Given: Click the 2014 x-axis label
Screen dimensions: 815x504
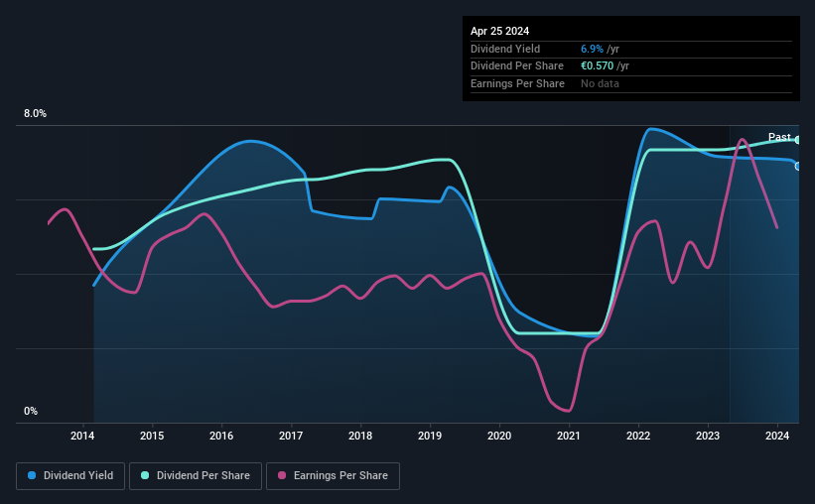Looking at the screenshot, I should pyautogui.click(x=82, y=436).
